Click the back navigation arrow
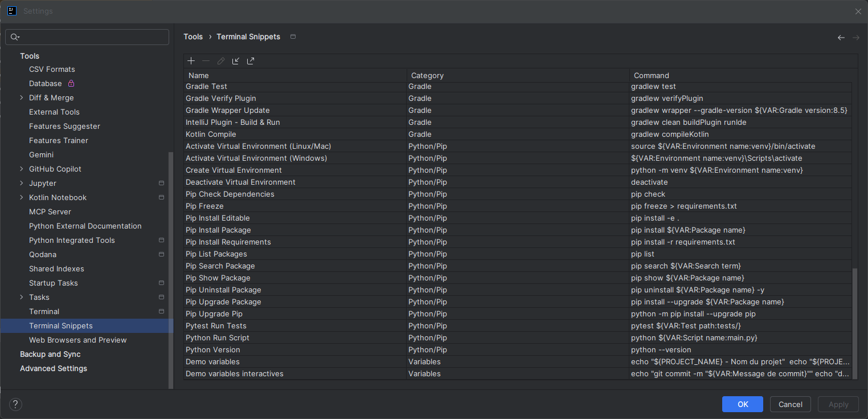The image size is (868, 419). pyautogui.click(x=841, y=38)
